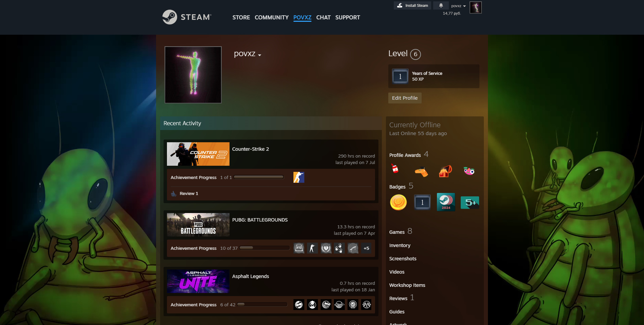This screenshot has width=644, height=325.
Task: Open the POVXZ profile menu
Action: click(302, 17)
